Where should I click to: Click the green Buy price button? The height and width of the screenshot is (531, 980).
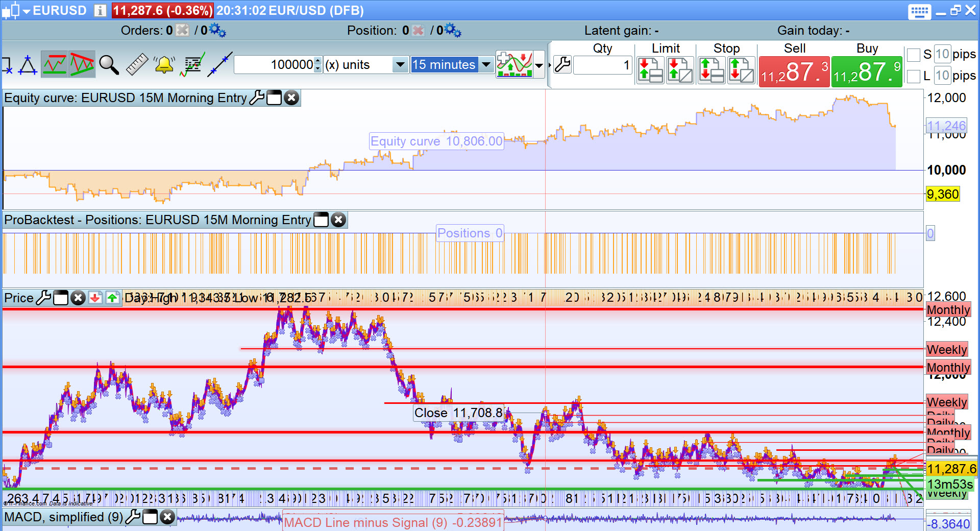(867, 72)
